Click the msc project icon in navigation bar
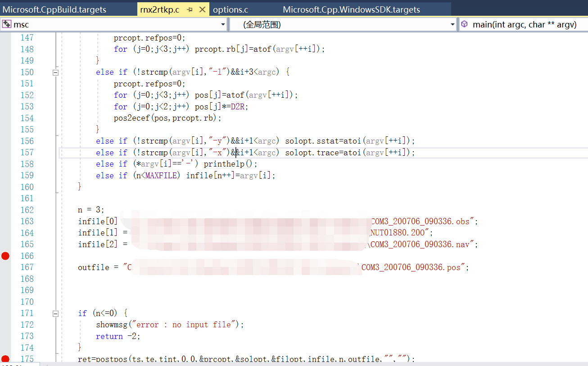Viewport: 588px width, 366px height. pos(7,24)
